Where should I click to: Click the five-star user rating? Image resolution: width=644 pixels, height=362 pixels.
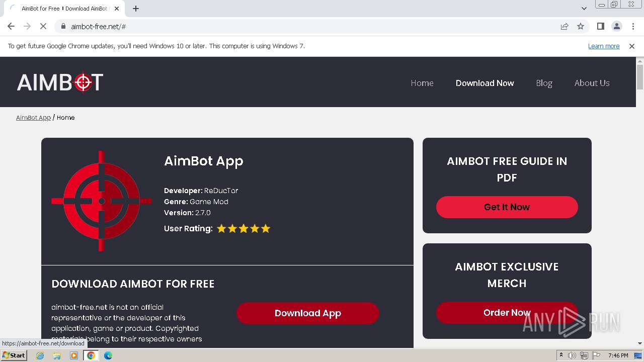pos(244,229)
